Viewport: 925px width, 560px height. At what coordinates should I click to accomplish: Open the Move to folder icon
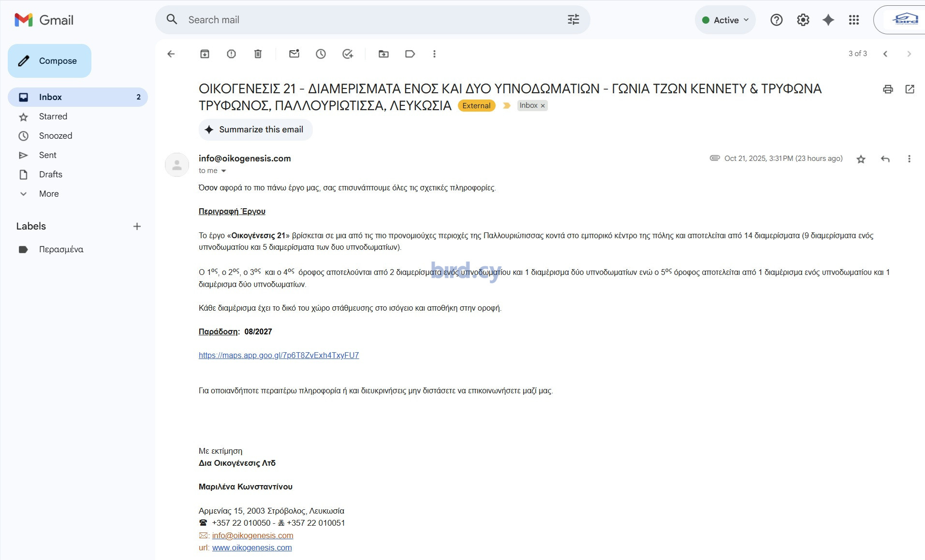[x=383, y=54]
